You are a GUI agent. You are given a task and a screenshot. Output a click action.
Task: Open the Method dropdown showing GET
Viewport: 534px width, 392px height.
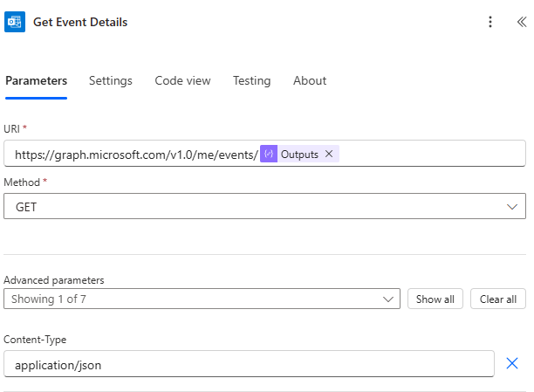(x=253, y=206)
